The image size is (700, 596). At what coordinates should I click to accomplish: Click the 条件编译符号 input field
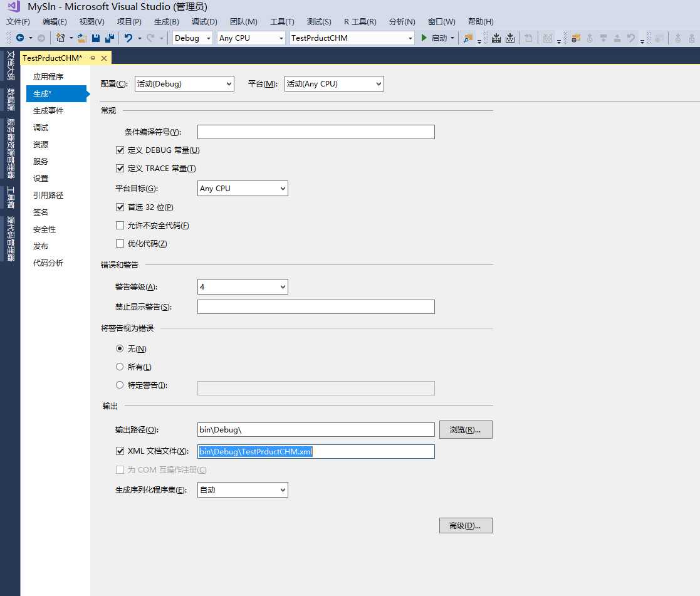pyautogui.click(x=316, y=132)
